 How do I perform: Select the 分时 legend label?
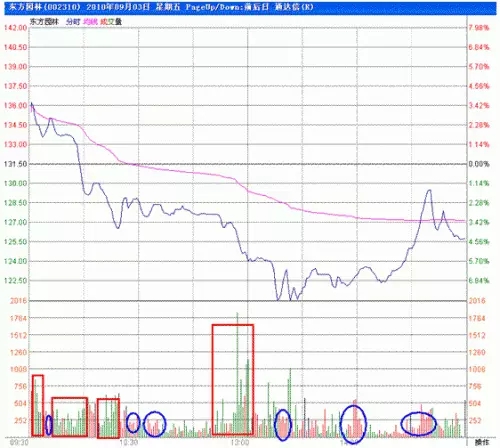[73, 22]
